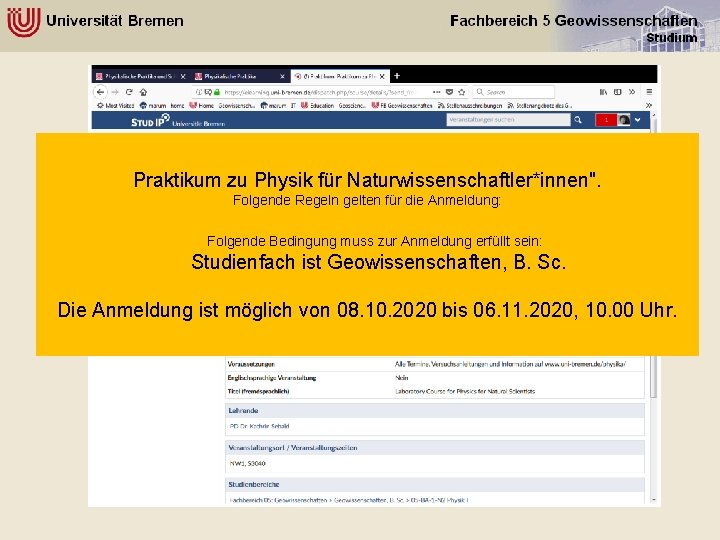This screenshot has width=720, height=540.
Task: Open the Stellenausschreibungen bookmark
Action: [470, 106]
